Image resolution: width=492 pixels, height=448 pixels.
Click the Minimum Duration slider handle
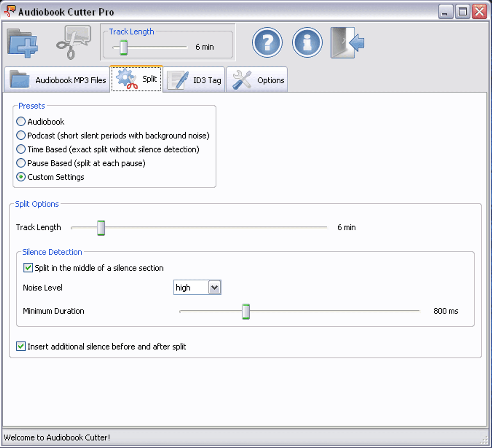(246, 312)
